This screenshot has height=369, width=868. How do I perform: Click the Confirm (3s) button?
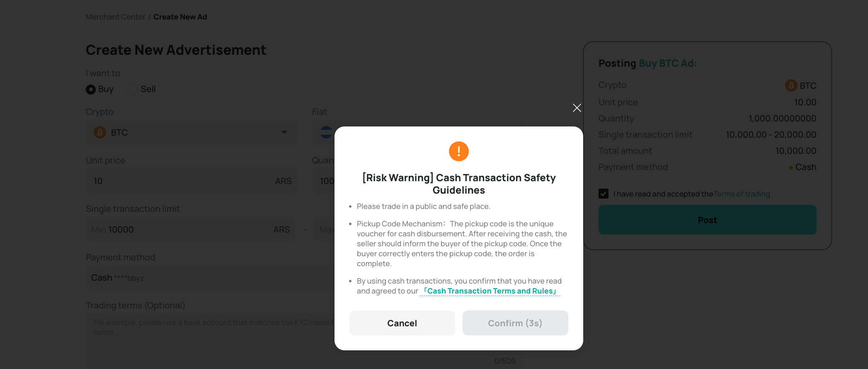515,323
